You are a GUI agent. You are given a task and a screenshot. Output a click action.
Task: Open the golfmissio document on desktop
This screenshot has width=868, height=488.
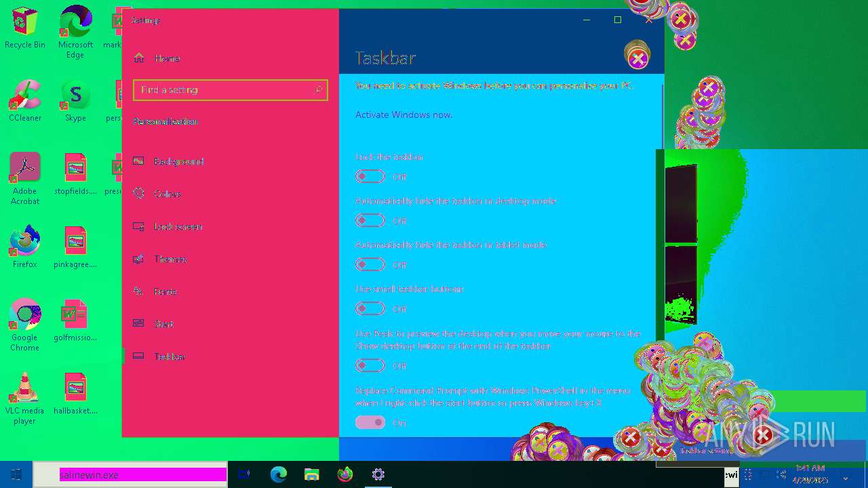click(75, 321)
